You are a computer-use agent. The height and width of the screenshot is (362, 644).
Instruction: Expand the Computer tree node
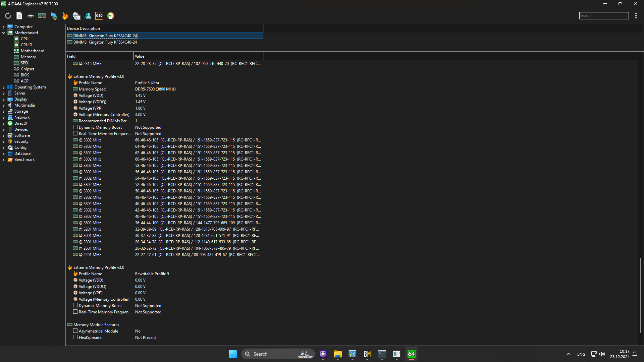point(4,27)
